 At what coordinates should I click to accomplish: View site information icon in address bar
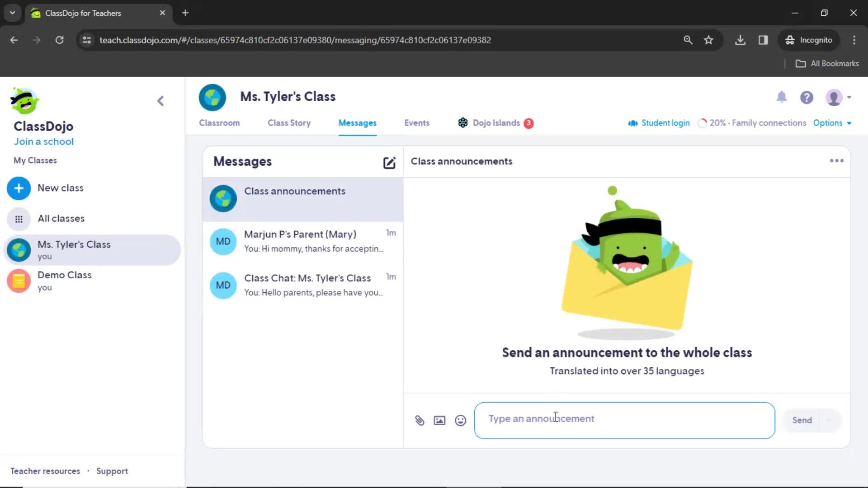click(87, 40)
